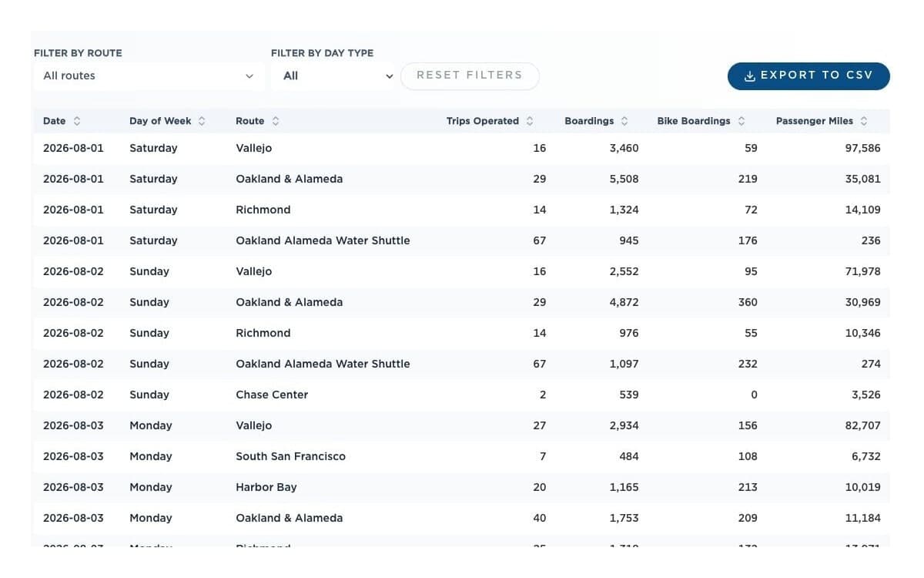Screen dimensions: 924x578
Task: Select Harbor Bay route cell
Action: (266, 487)
